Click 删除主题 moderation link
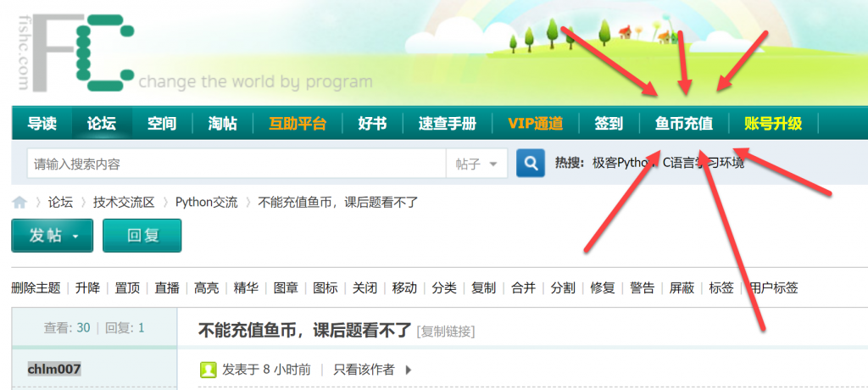Image resolution: width=868 pixels, height=390 pixels. (x=36, y=288)
